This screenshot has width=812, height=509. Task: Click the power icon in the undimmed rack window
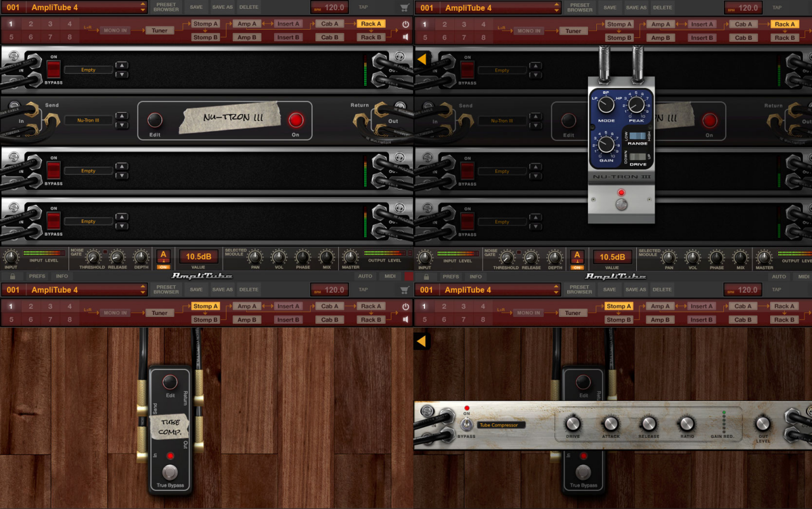pyautogui.click(x=405, y=24)
